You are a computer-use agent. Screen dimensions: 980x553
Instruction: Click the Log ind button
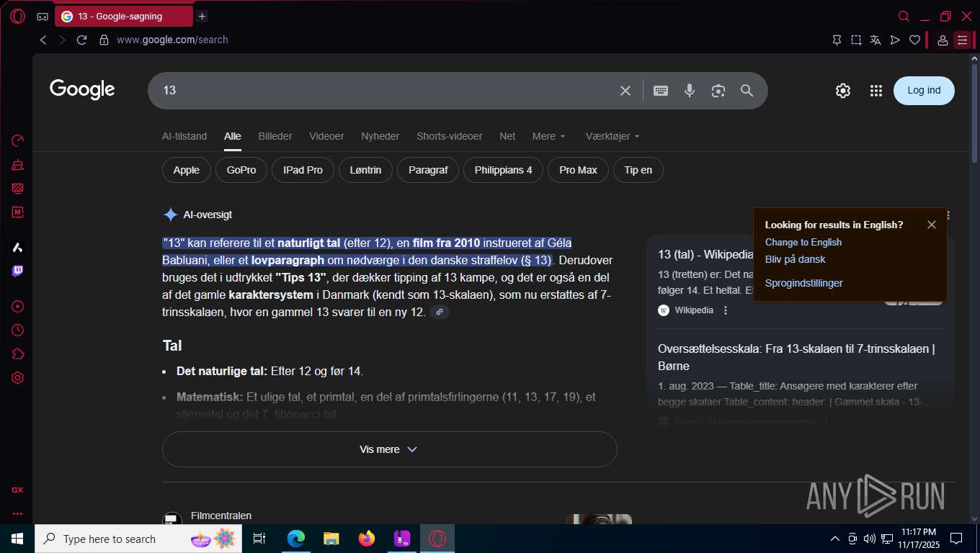tap(924, 91)
